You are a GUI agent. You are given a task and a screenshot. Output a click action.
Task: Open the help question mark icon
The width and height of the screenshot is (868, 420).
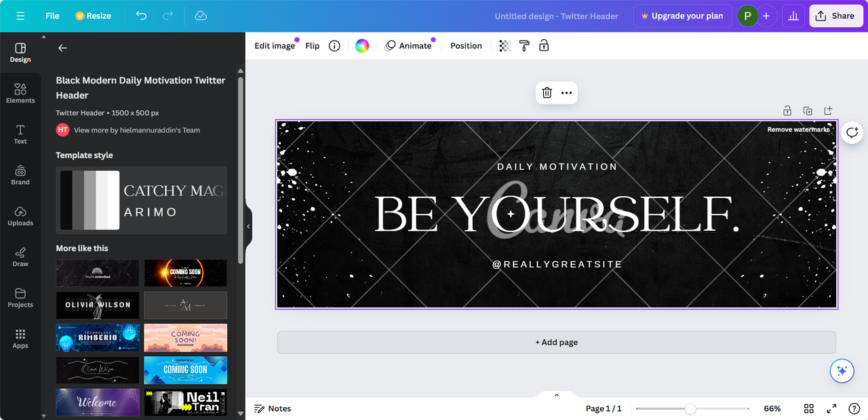pyautogui.click(x=854, y=408)
